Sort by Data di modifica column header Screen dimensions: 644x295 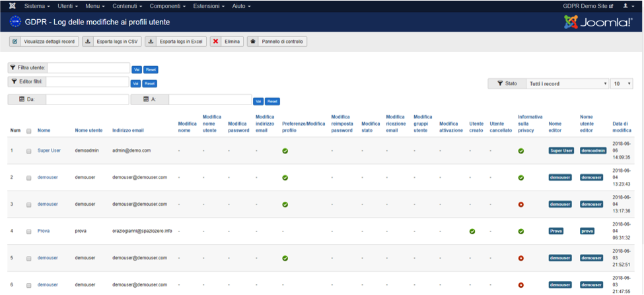622,127
